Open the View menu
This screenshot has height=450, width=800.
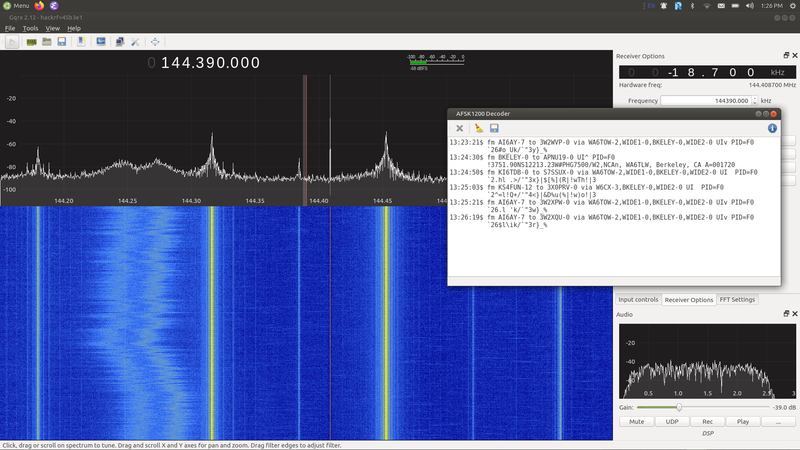point(53,29)
